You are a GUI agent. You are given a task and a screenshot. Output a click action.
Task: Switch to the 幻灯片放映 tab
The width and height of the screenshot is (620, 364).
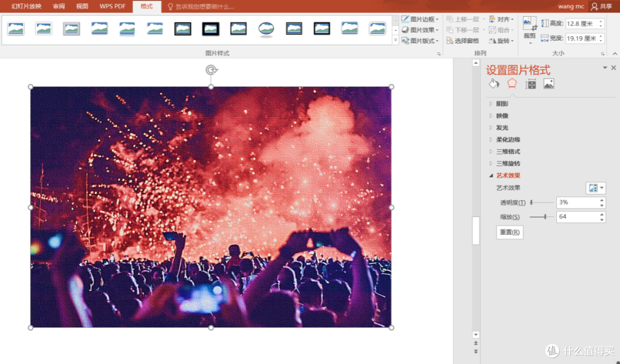pyautogui.click(x=26, y=6)
